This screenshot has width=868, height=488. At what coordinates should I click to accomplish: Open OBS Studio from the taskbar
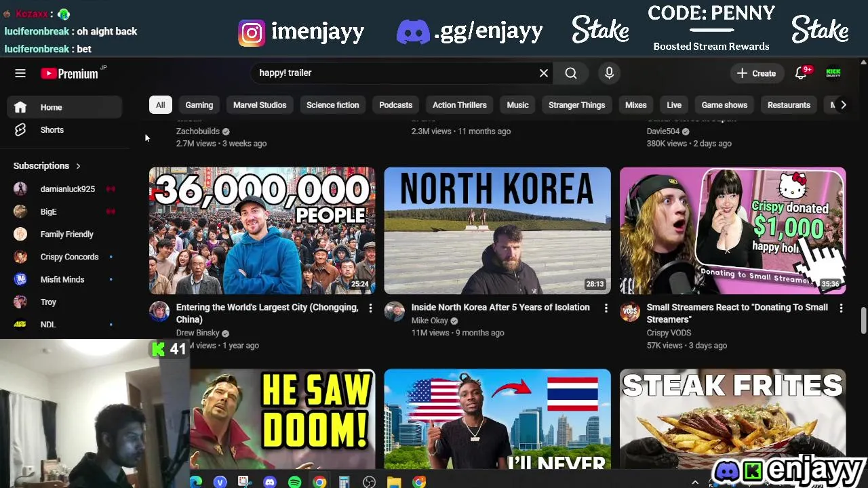click(x=369, y=482)
